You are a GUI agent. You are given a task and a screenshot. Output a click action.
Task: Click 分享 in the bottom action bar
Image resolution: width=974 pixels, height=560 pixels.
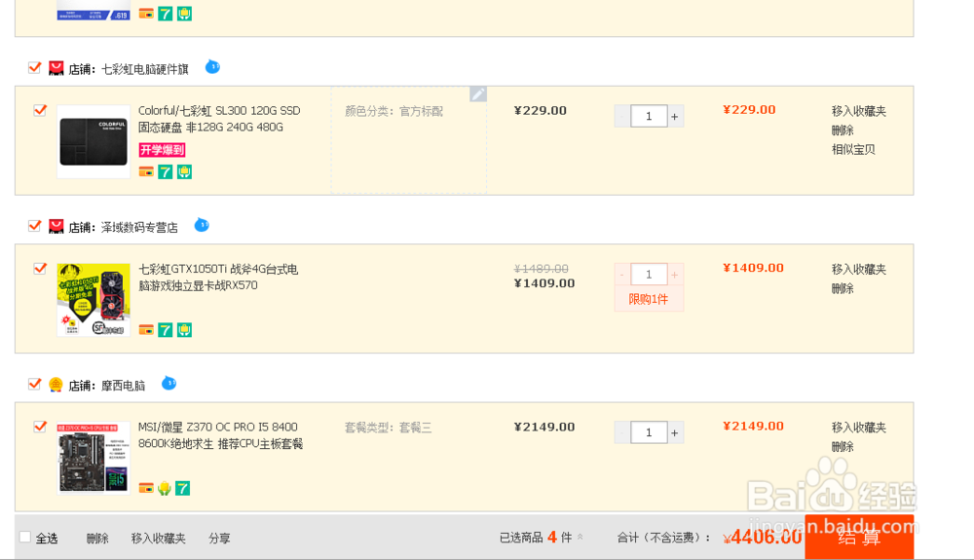point(219,539)
